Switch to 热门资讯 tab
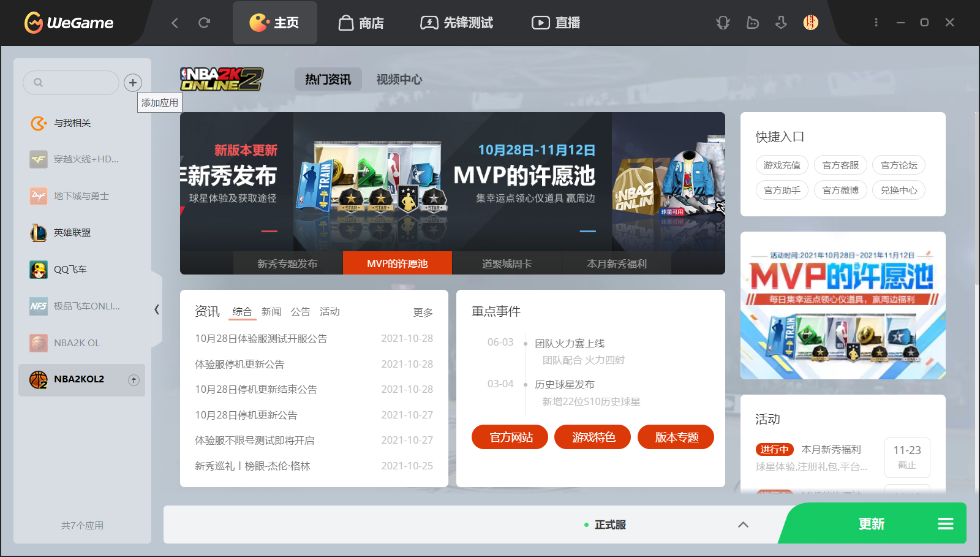 tap(328, 80)
